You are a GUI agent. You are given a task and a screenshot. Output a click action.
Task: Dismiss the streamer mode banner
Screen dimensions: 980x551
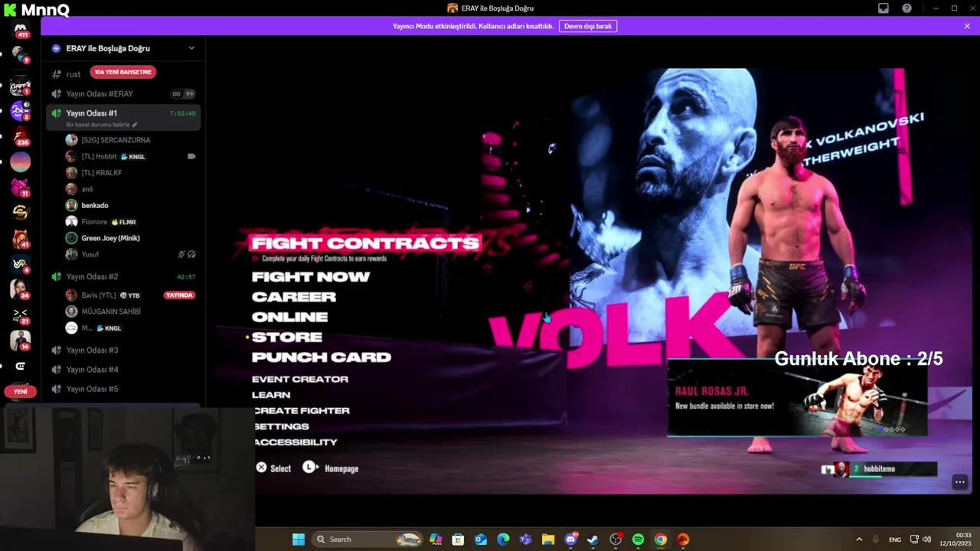(967, 26)
